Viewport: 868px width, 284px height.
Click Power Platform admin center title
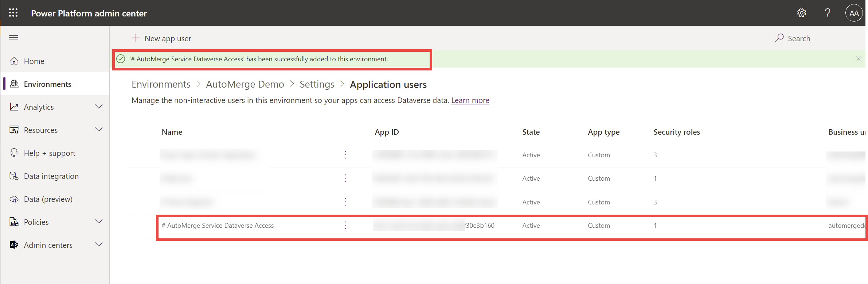(x=89, y=13)
